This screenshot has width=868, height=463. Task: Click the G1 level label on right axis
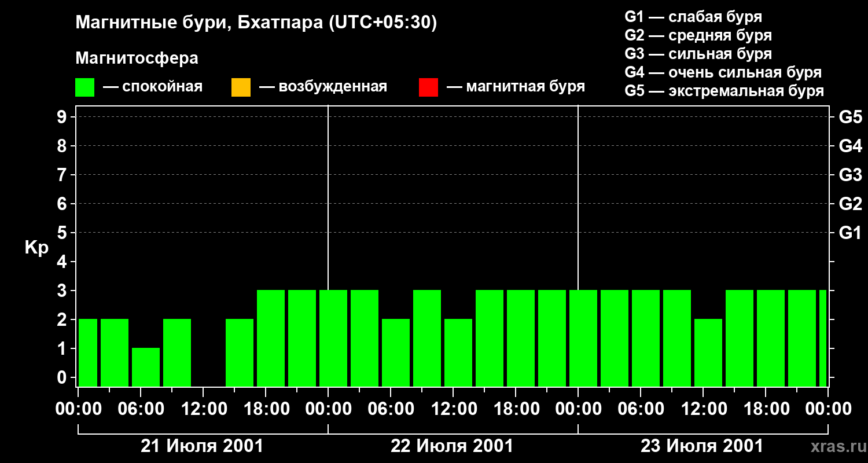(851, 233)
